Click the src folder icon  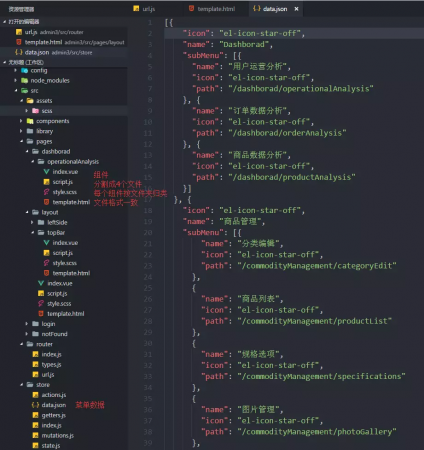24,90
